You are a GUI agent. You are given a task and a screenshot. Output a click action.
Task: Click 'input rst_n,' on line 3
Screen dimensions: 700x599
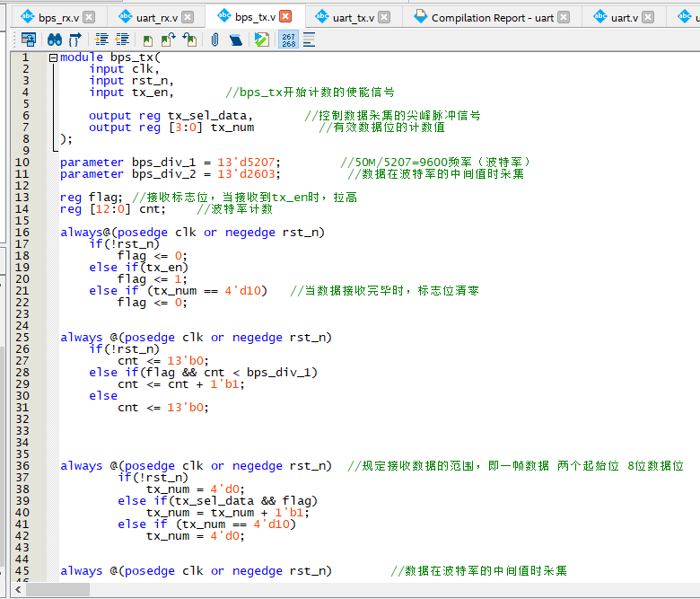(131, 81)
